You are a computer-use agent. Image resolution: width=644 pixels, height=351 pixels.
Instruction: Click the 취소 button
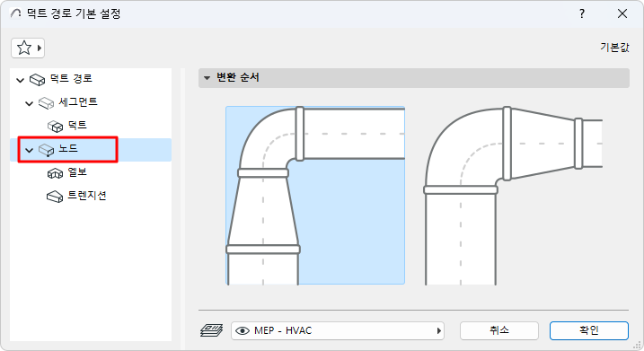pyautogui.click(x=499, y=330)
